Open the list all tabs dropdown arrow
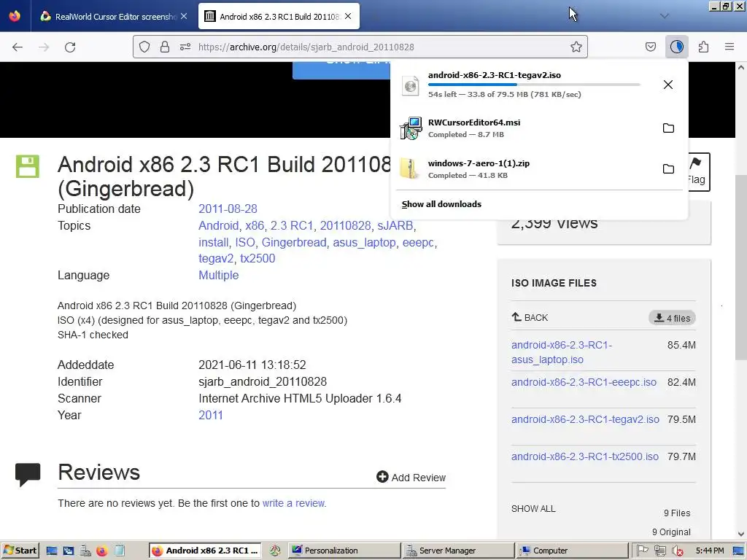This screenshot has width=747, height=560. [664, 16]
